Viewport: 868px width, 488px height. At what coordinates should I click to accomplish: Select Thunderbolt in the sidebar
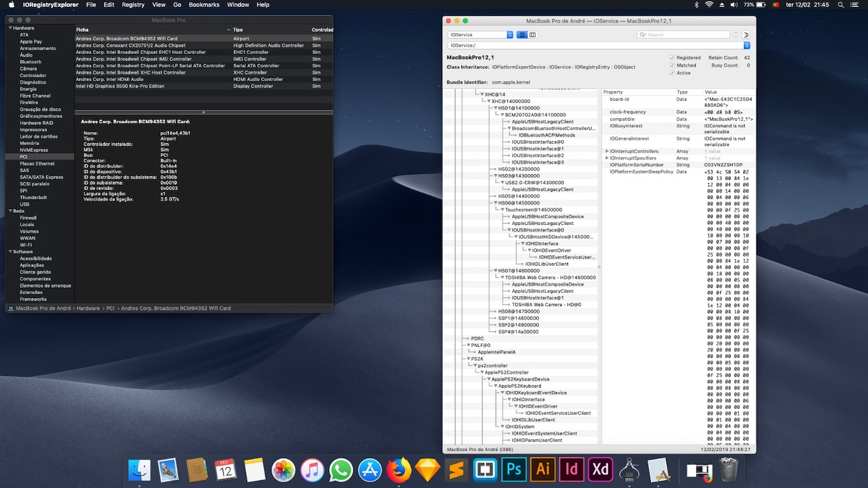32,198
